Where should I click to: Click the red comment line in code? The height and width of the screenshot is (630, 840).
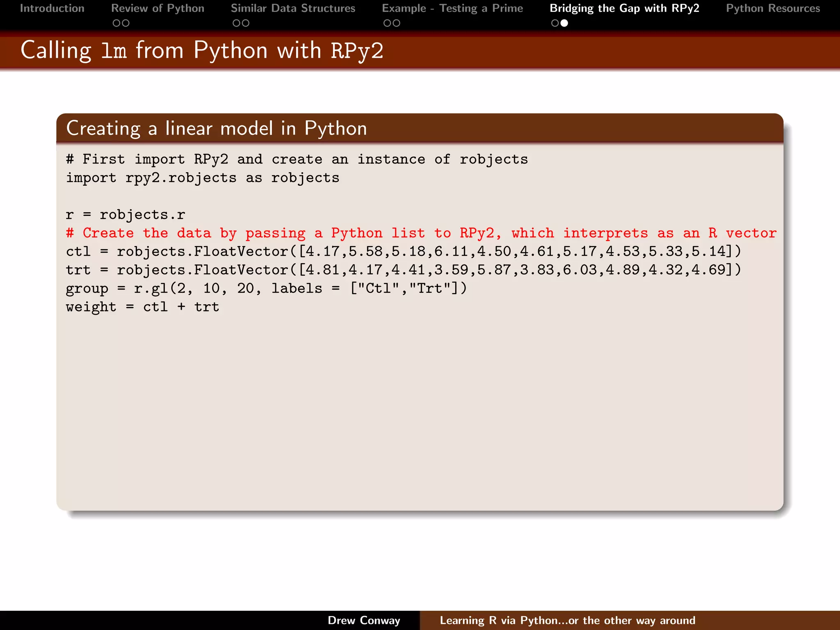[421, 233]
